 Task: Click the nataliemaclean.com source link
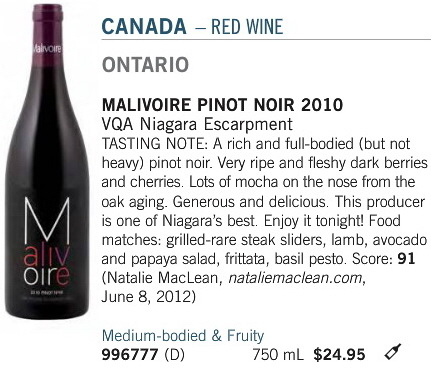[x=295, y=277]
